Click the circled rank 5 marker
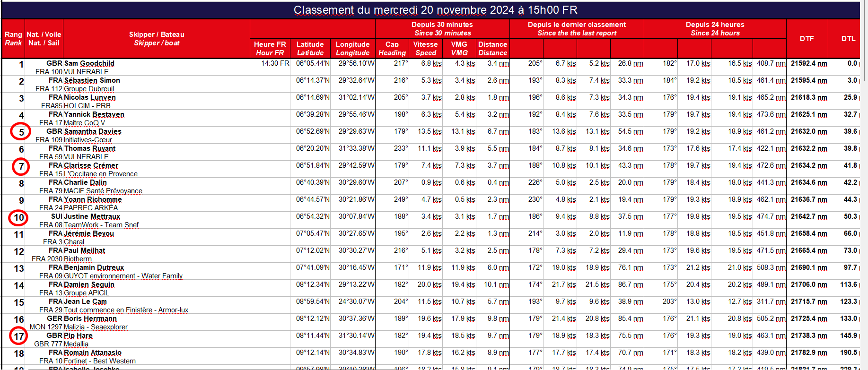This screenshot has height=370, width=868. click(x=20, y=132)
